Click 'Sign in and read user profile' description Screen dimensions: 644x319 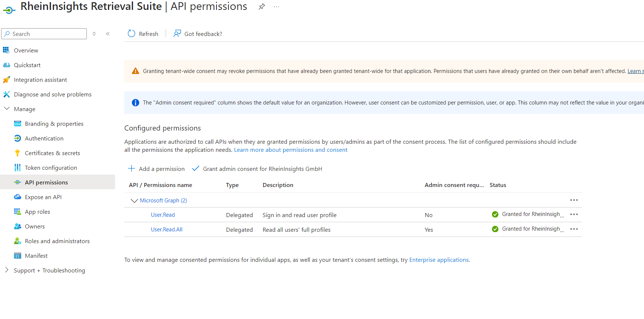(300, 215)
